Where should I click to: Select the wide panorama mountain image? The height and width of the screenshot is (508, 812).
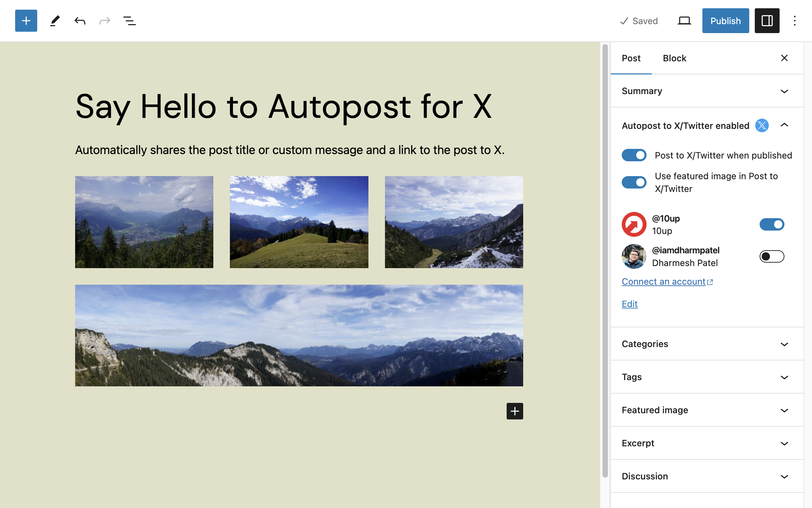pyautogui.click(x=299, y=335)
